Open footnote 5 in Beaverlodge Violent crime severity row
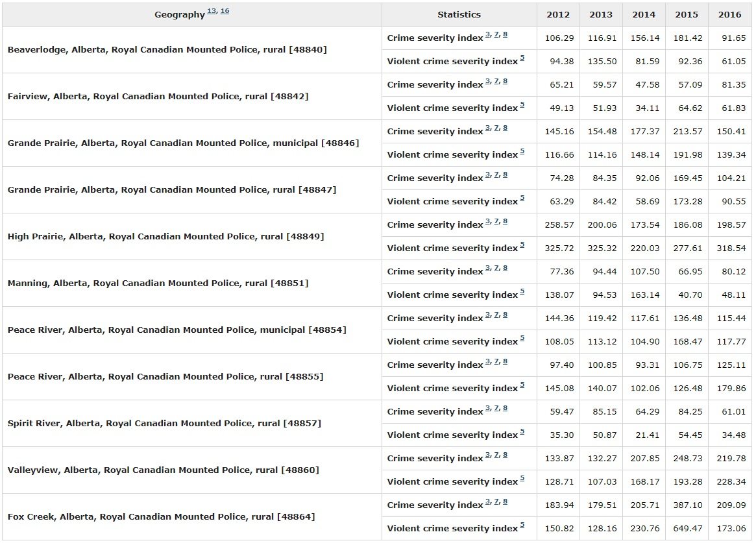 pos(522,58)
